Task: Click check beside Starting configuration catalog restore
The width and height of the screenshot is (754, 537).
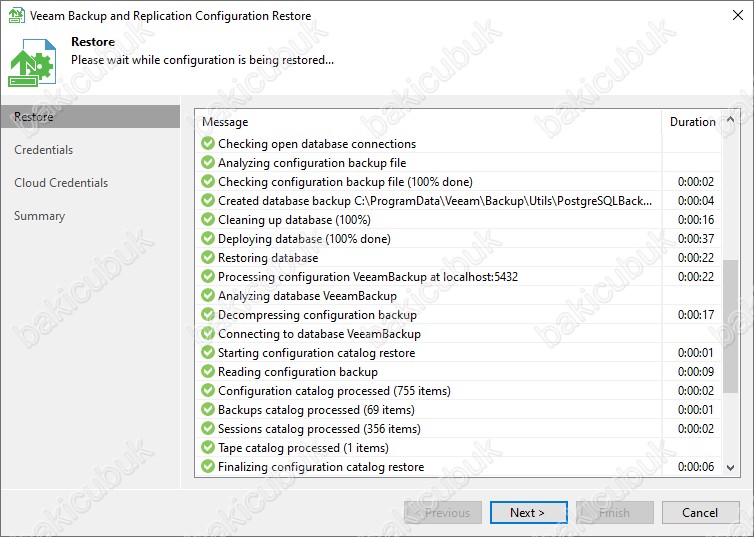Action: click(208, 352)
